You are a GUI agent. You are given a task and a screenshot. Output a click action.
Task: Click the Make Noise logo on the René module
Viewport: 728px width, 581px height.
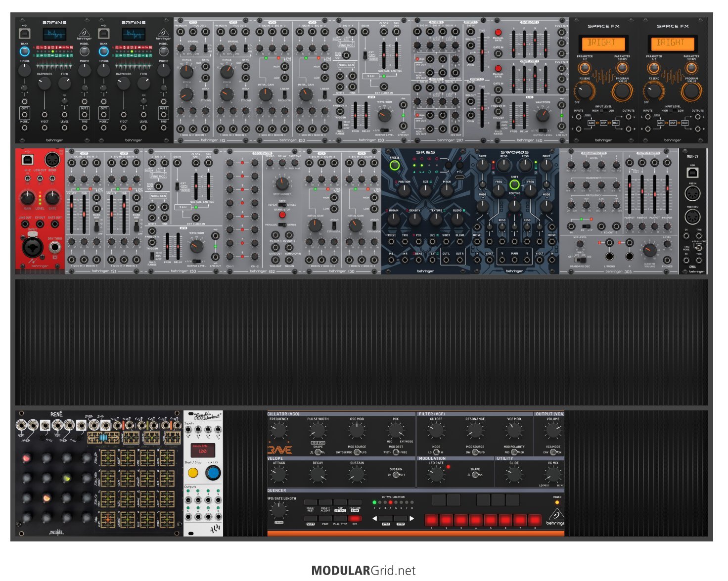pyautogui.click(x=57, y=533)
